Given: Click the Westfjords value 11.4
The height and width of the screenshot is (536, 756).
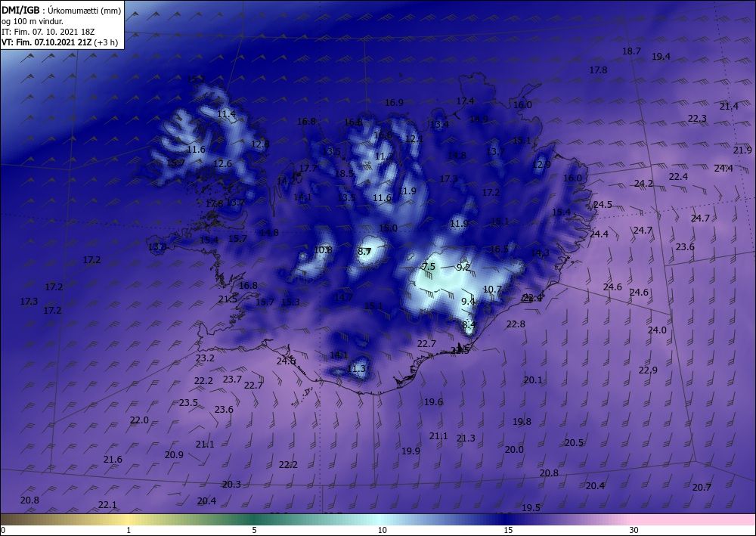Looking at the screenshot, I should tap(227, 114).
